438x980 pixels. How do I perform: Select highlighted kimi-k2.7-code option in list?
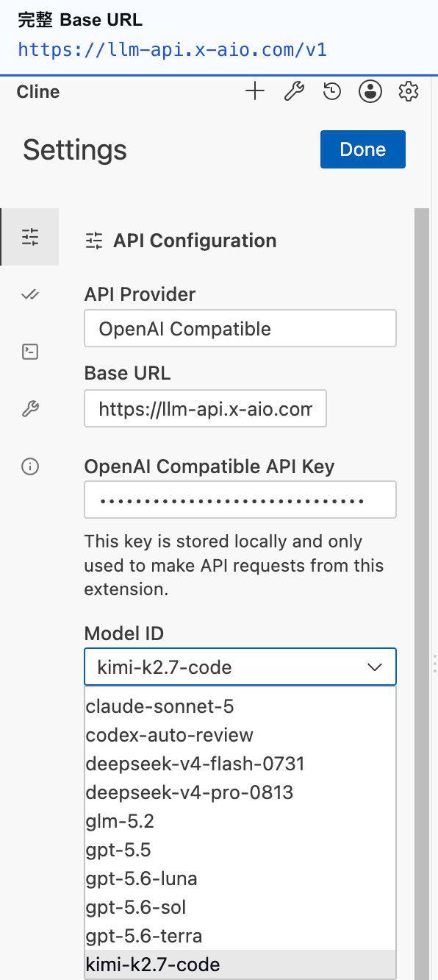point(240,964)
